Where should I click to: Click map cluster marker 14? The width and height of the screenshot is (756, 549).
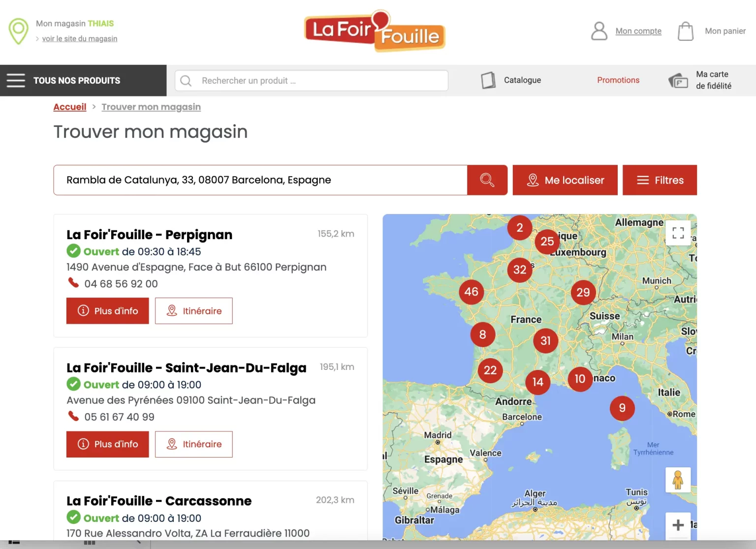coord(538,382)
